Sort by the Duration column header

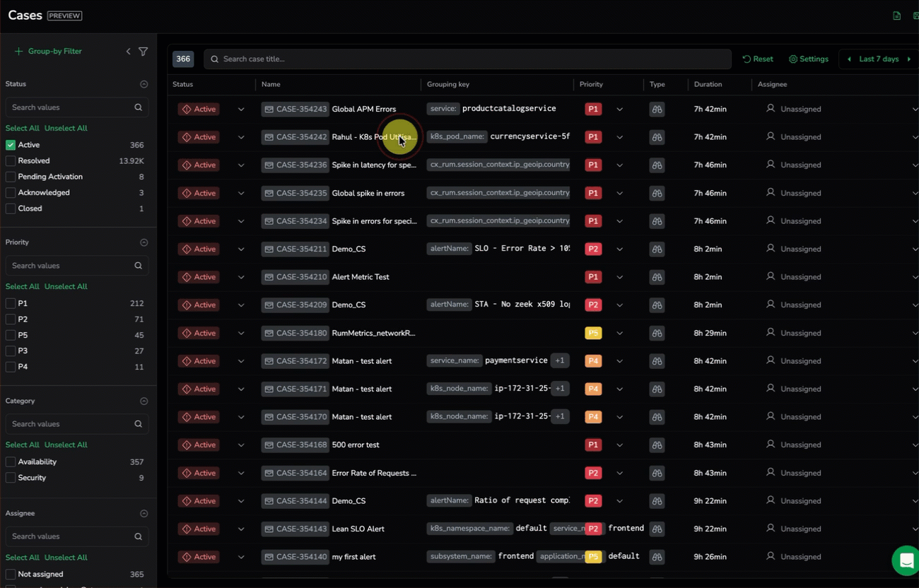coord(708,85)
